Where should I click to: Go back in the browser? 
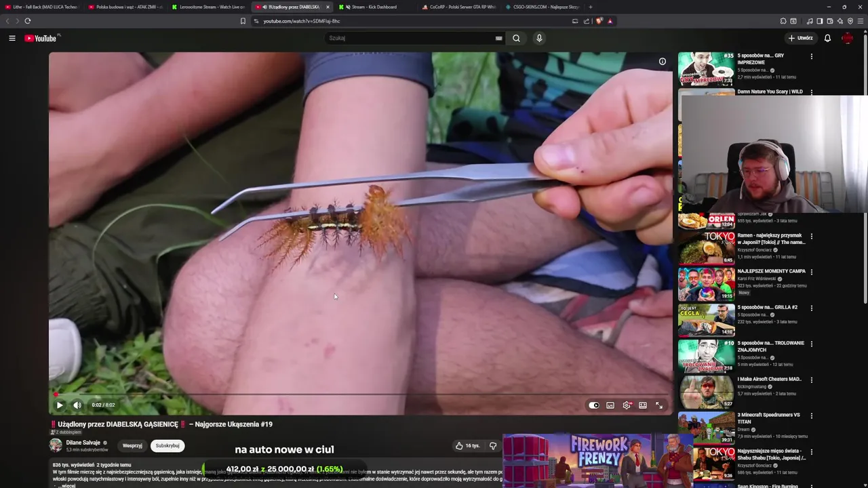coord(8,21)
